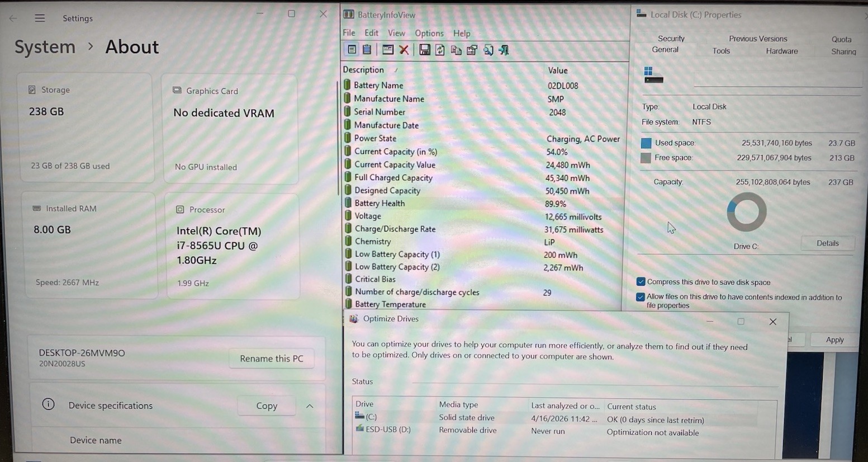Click the Find magnifier icon
The height and width of the screenshot is (462, 868).
coord(488,50)
